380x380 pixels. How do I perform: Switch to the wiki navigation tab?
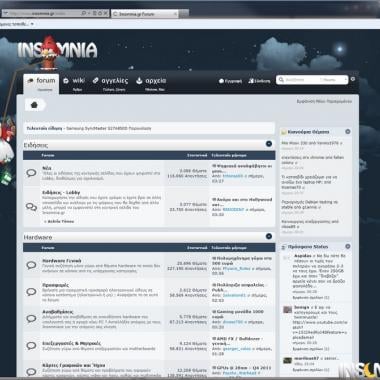[x=74, y=84]
